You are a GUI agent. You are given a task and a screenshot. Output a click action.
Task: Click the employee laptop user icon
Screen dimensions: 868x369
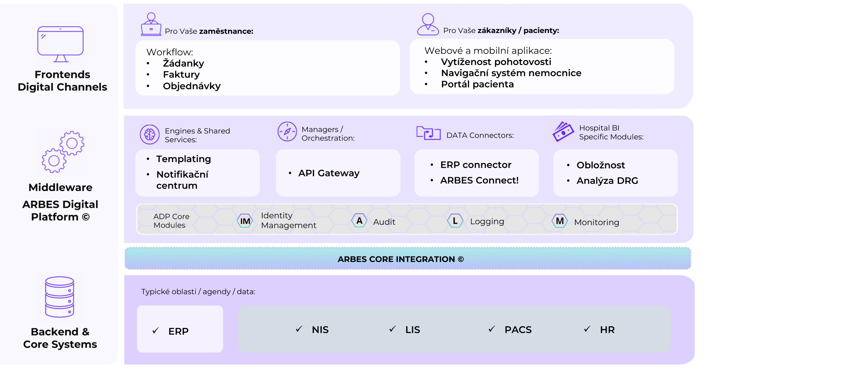(151, 24)
